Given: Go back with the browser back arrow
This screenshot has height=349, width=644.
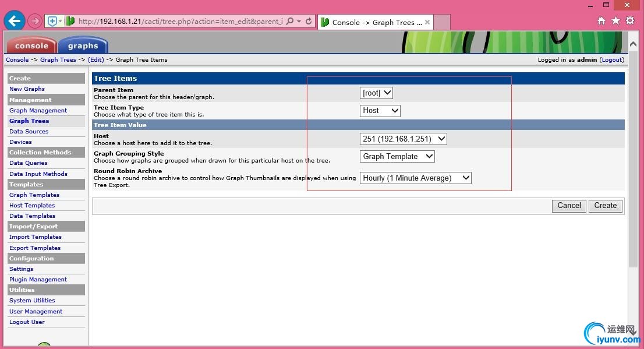Looking at the screenshot, I should coord(15,21).
